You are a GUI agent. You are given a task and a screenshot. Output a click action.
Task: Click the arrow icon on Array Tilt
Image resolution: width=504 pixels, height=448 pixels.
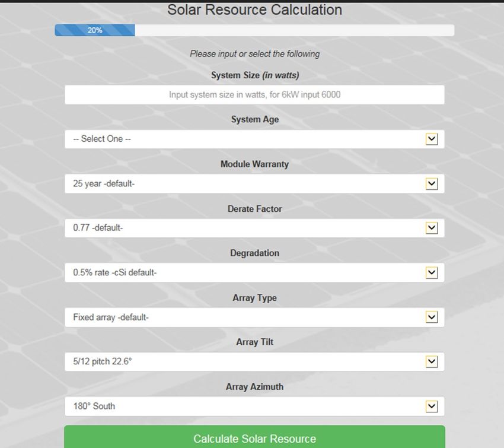coord(432,361)
